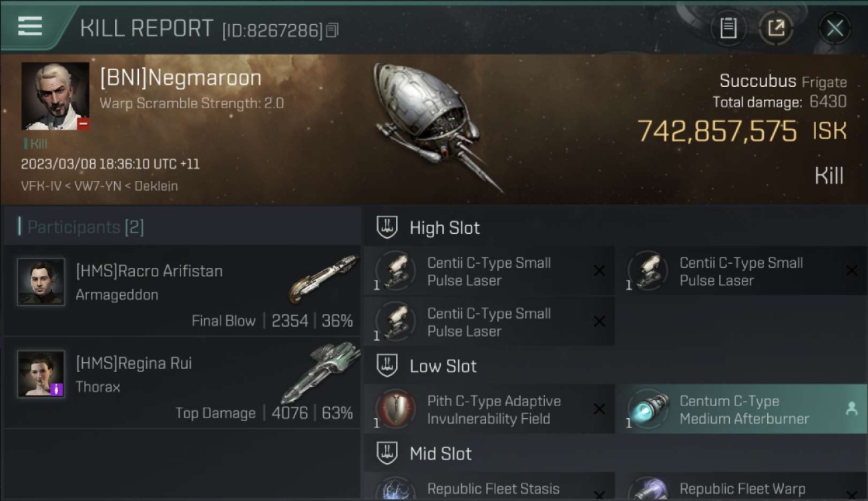Viewport: 868px width, 501px height.
Task: Select the Pith C-Type Adaptive Invulnerability Field icon
Action: pos(396,409)
